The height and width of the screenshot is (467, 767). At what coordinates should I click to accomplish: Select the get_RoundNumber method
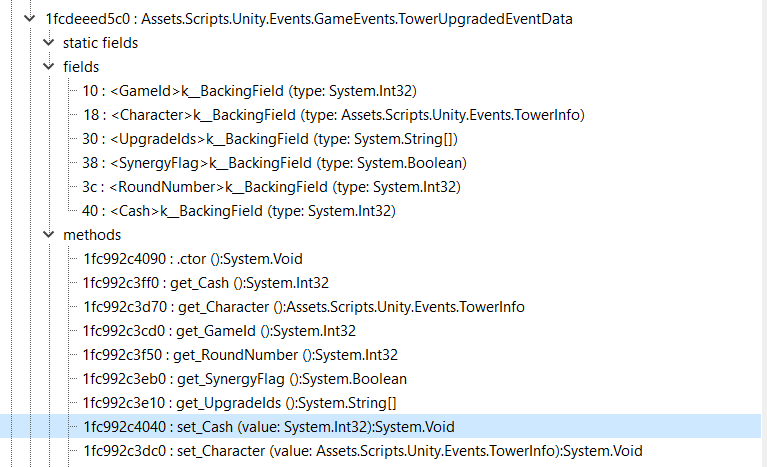pyautogui.click(x=240, y=355)
